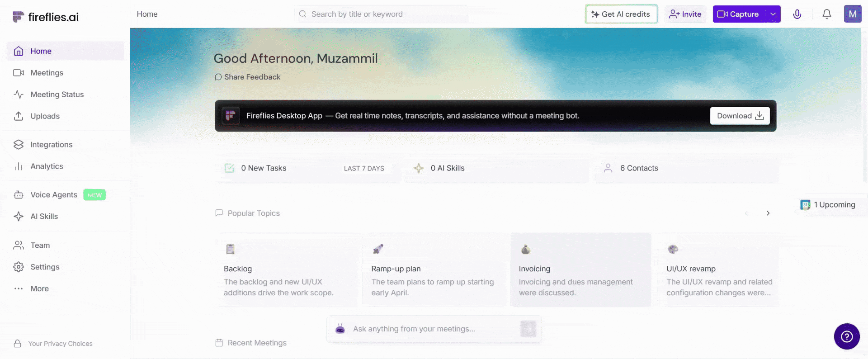
Task: Click the Share Feedback speech bubble icon
Action: point(218,77)
